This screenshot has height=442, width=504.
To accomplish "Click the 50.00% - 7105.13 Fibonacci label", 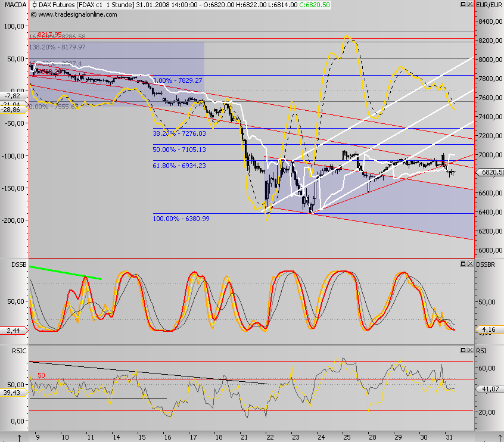I will pyautogui.click(x=179, y=150).
